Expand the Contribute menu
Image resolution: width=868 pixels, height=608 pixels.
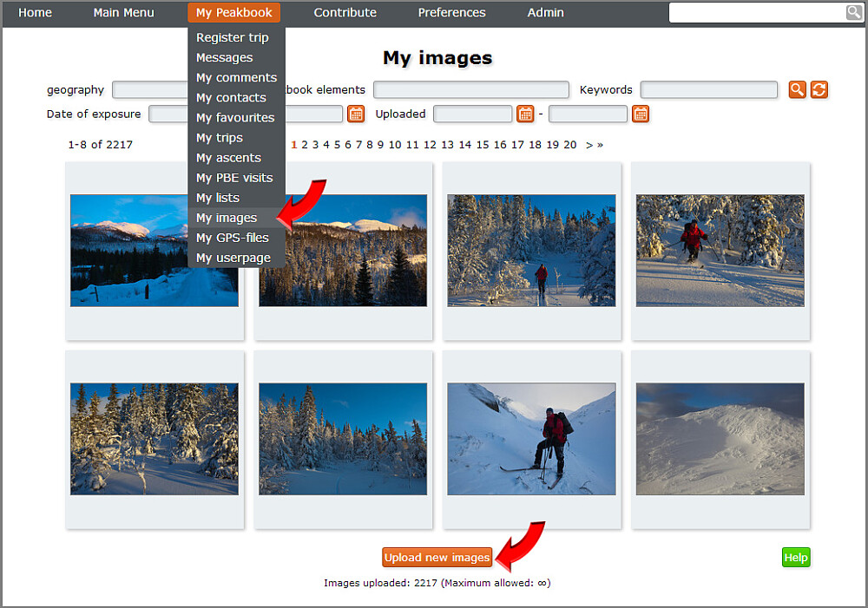click(345, 12)
